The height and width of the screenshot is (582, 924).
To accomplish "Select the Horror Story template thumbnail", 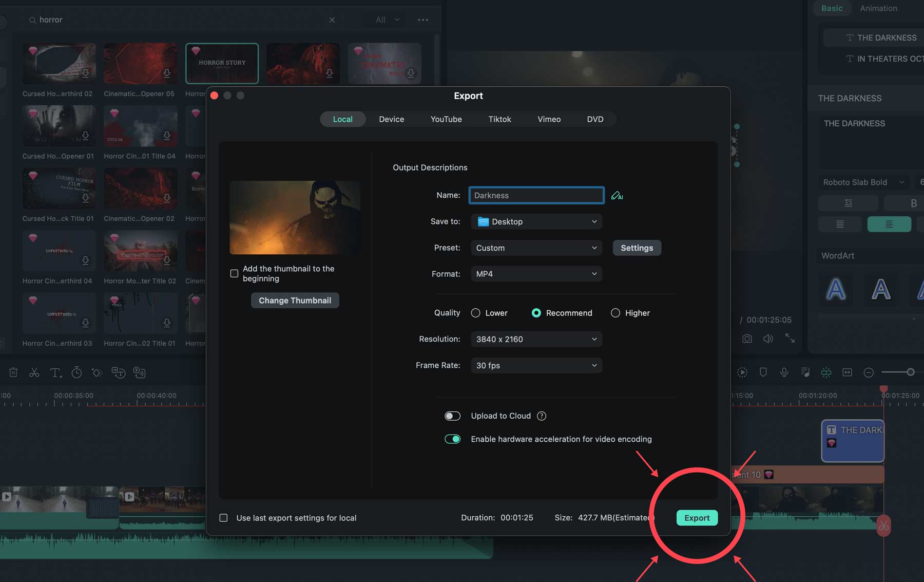I will [x=222, y=63].
